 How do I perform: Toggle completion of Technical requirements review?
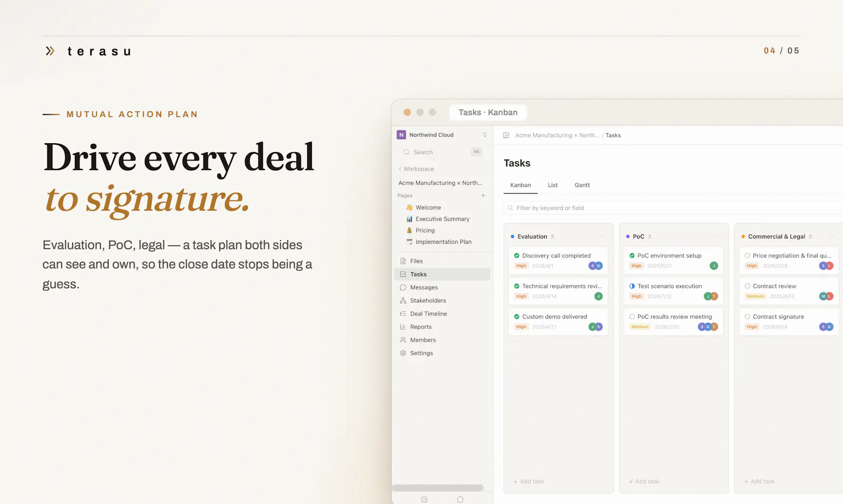tap(517, 286)
